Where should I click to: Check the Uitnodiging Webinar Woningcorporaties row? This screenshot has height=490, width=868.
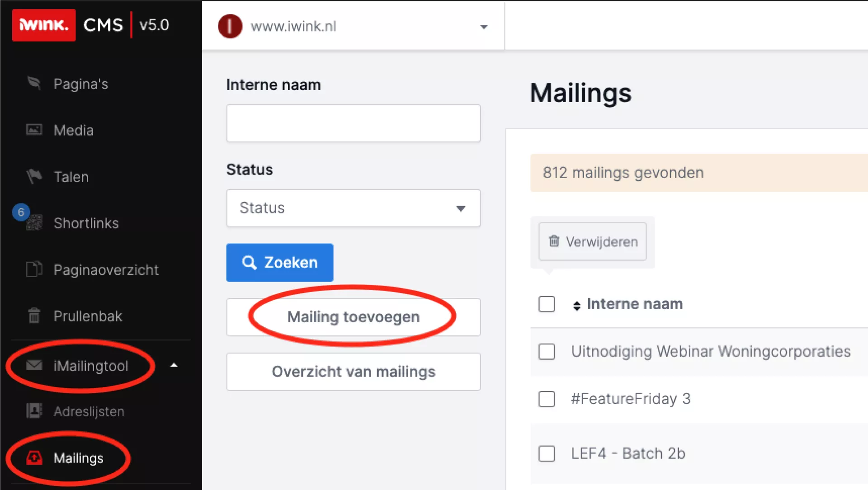pyautogui.click(x=547, y=352)
